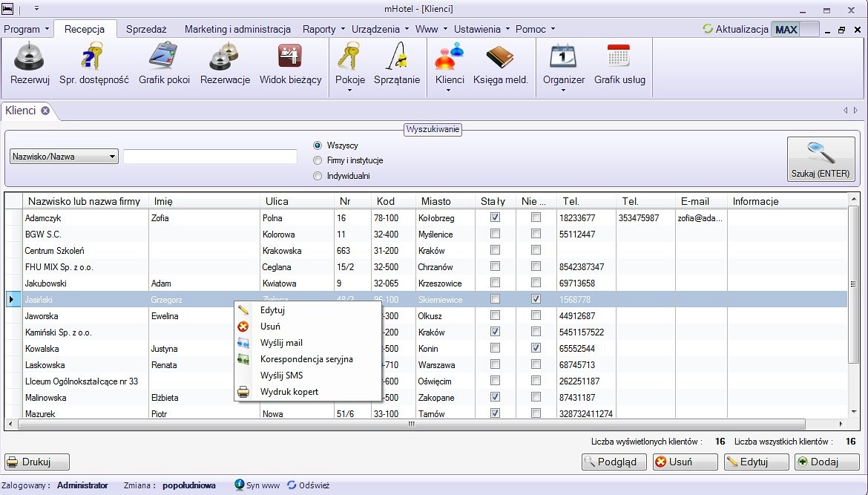
Task: Switch to Marketing i administracja tab
Action: (x=237, y=30)
